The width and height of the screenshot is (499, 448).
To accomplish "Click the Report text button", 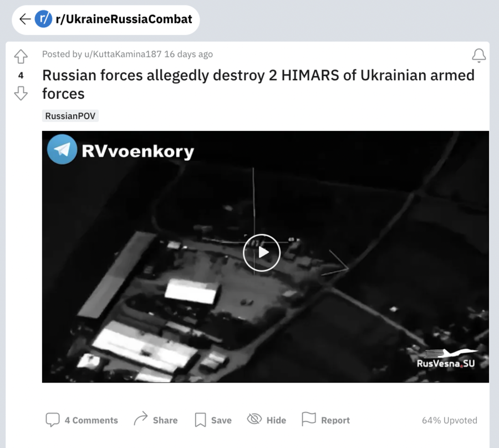I will tap(335, 420).
